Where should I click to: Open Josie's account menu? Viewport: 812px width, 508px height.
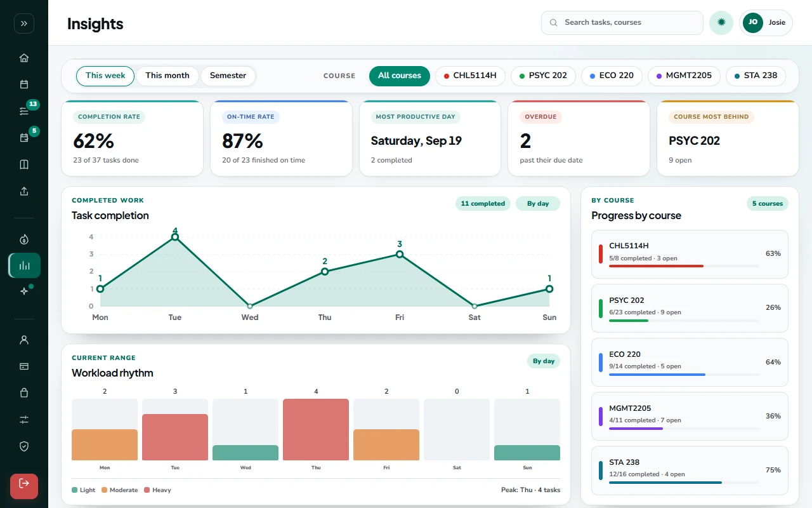[766, 23]
